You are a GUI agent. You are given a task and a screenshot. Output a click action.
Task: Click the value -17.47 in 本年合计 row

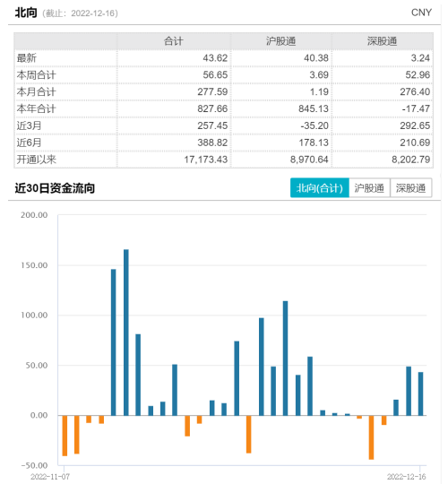[x=416, y=108]
